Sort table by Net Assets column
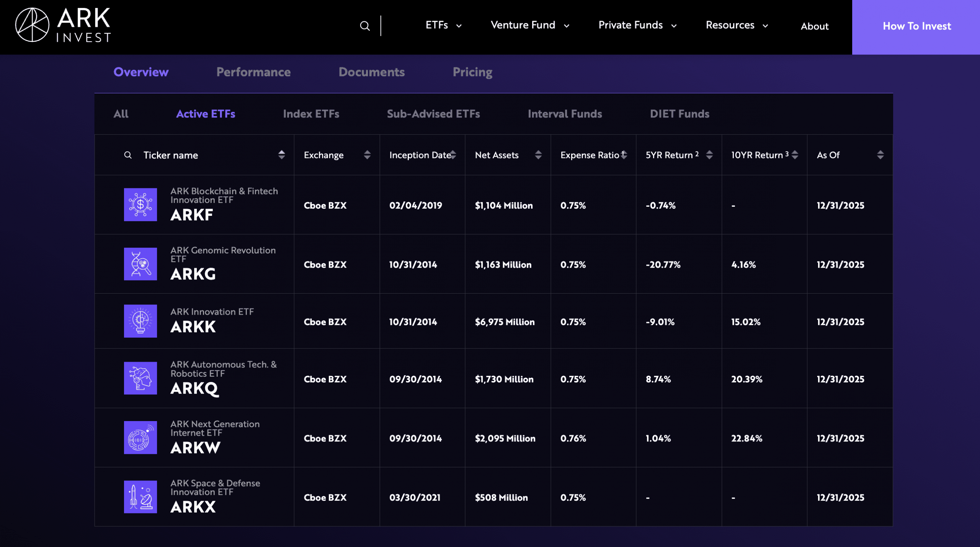The image size is (980, 547). (538, 155)
